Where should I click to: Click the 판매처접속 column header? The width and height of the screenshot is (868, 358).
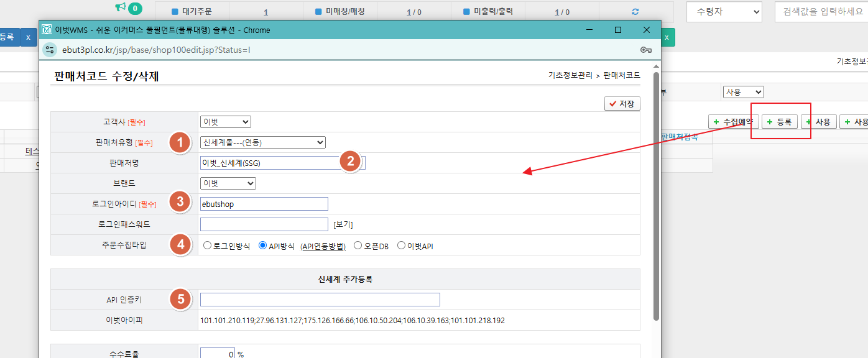tap(679, 137)
